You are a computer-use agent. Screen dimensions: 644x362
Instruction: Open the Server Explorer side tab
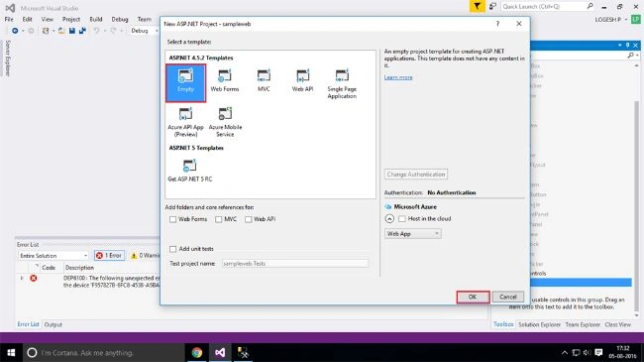click(8, 58)
